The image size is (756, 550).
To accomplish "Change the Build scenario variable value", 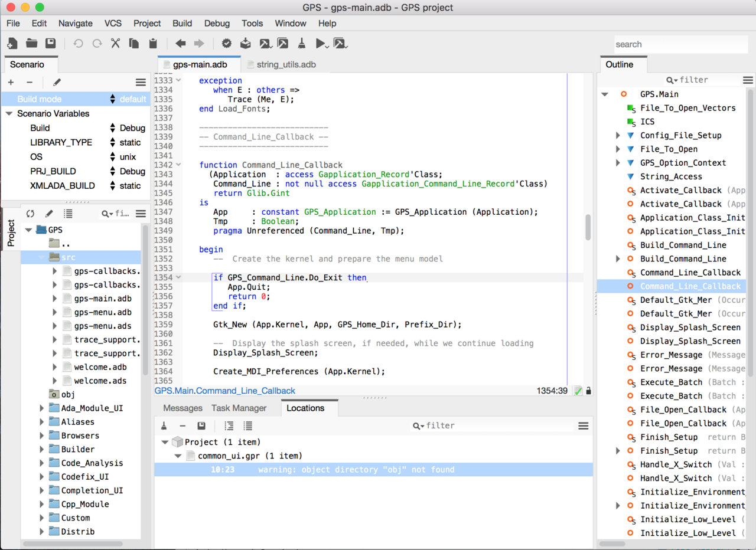I will [x=128, y=128].
